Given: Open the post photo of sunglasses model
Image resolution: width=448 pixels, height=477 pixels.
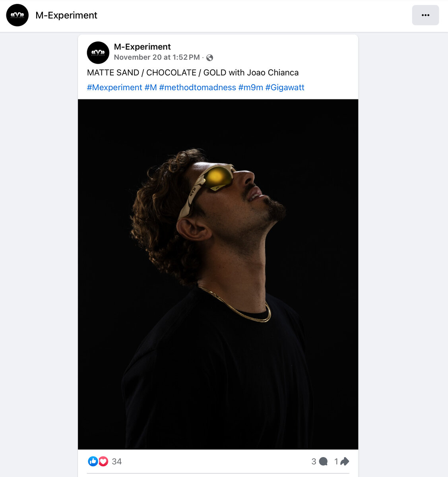Looking at the screenshot, I should (x=218, y=274).
